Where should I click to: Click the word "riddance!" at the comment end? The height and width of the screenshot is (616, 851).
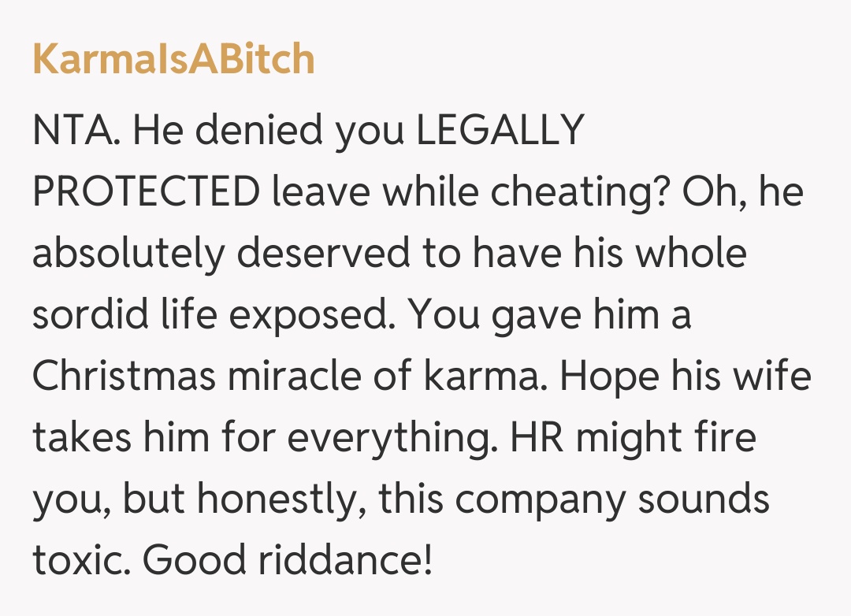point(345,561)
